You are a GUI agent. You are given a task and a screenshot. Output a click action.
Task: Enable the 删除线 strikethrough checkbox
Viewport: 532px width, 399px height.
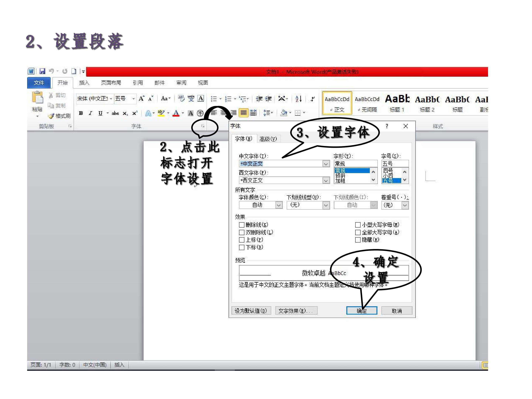point(242,225)
